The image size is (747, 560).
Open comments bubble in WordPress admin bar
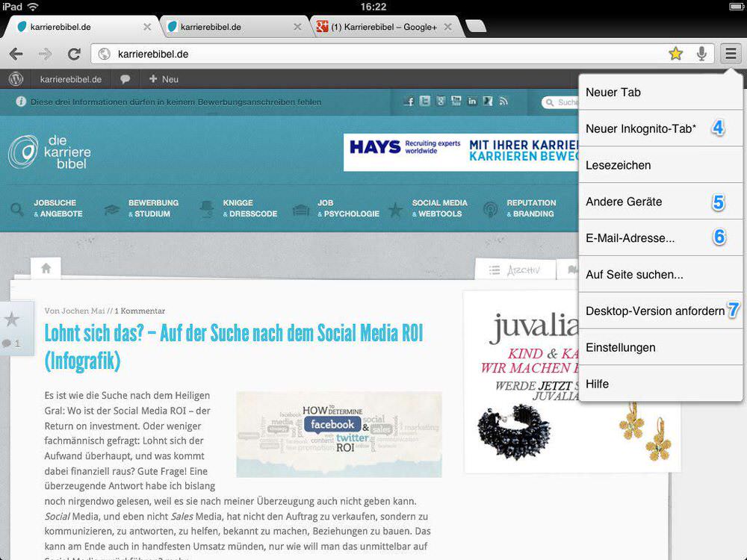pyautogui.click(x=125, y=79)
